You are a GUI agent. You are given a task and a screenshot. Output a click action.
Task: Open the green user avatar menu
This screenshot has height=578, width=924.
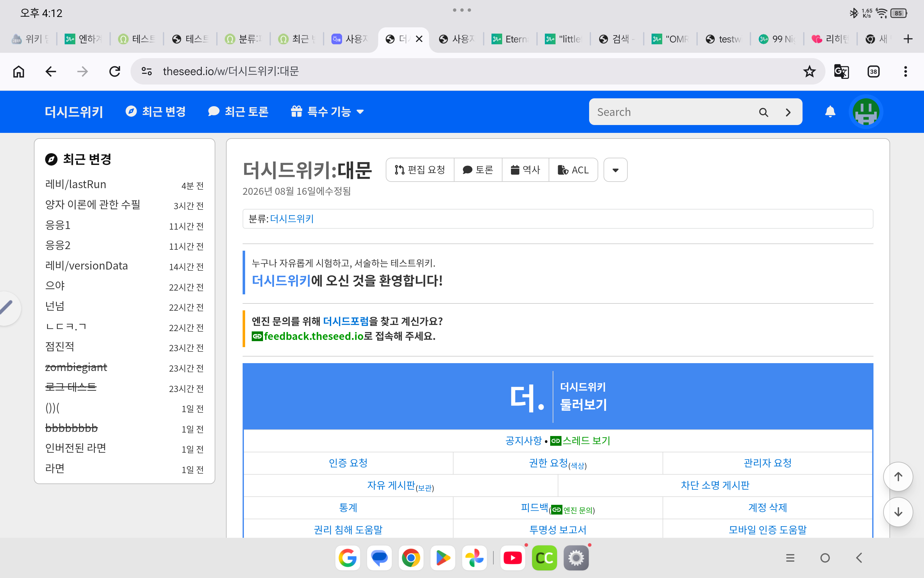(866, 112)
